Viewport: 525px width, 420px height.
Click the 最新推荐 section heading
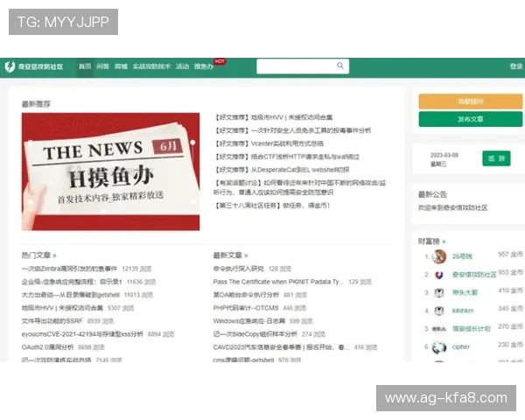click(36, 104)
